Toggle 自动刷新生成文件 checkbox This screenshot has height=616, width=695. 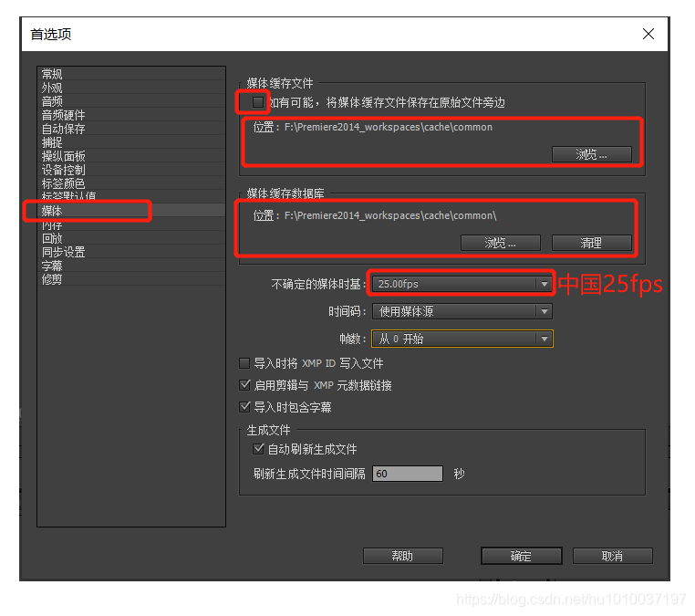tap(258, 449)
